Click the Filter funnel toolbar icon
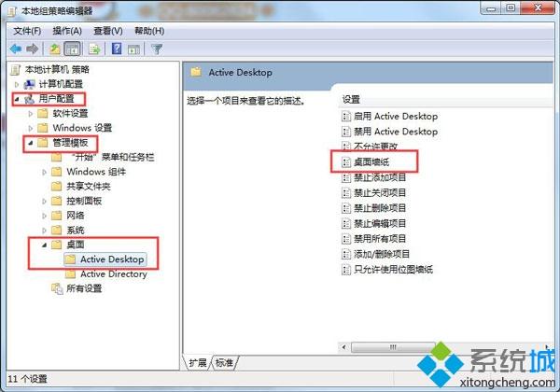Image resolution: width=560 pixels, height=392 pixels. click(157, 49)
